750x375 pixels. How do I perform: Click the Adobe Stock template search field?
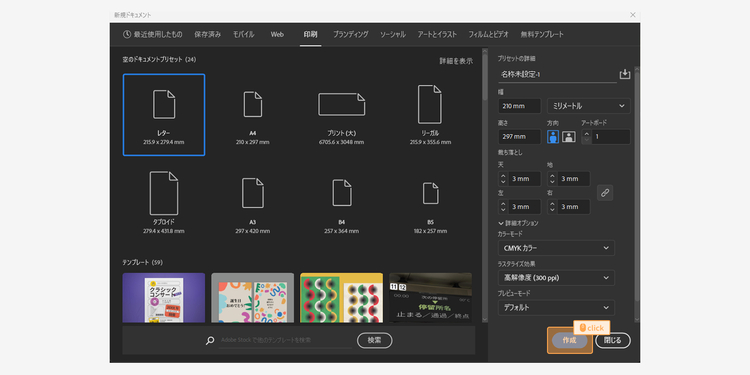(x=286, y=341)
